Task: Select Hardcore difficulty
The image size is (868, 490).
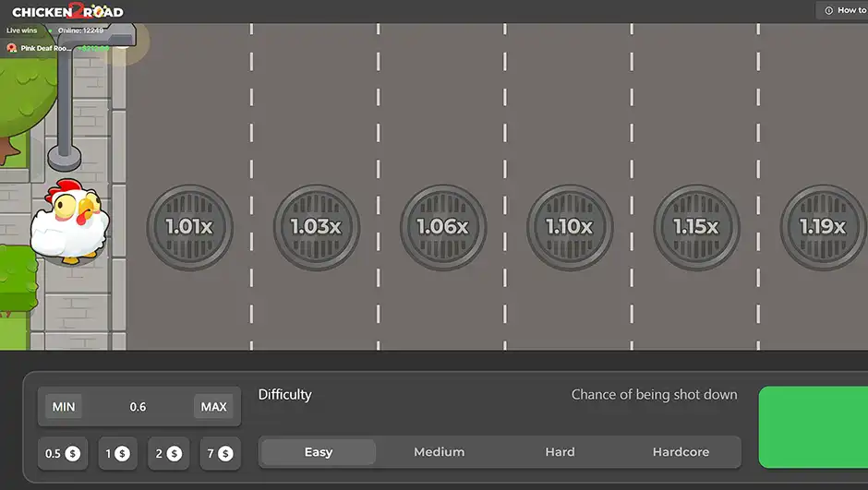Action: [x=681, y=452]
